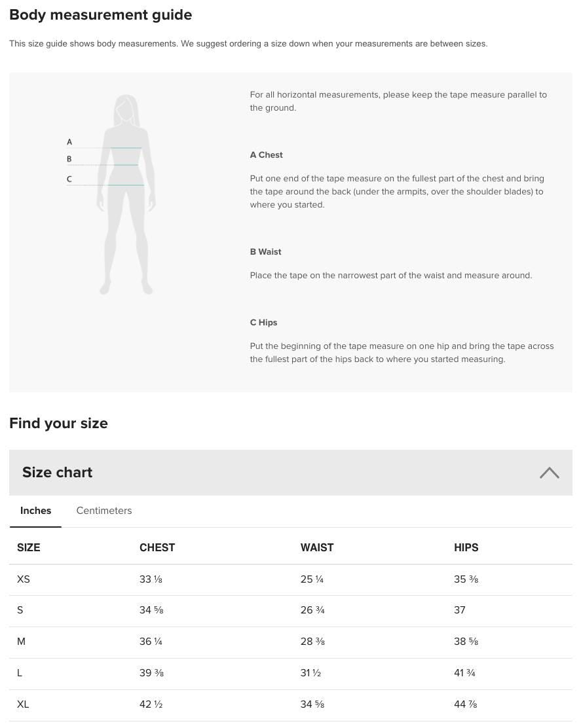The height and width of the screenshot is (728, 581).
Task: Click the C Hips measurement label
Action: click(263, 323)
